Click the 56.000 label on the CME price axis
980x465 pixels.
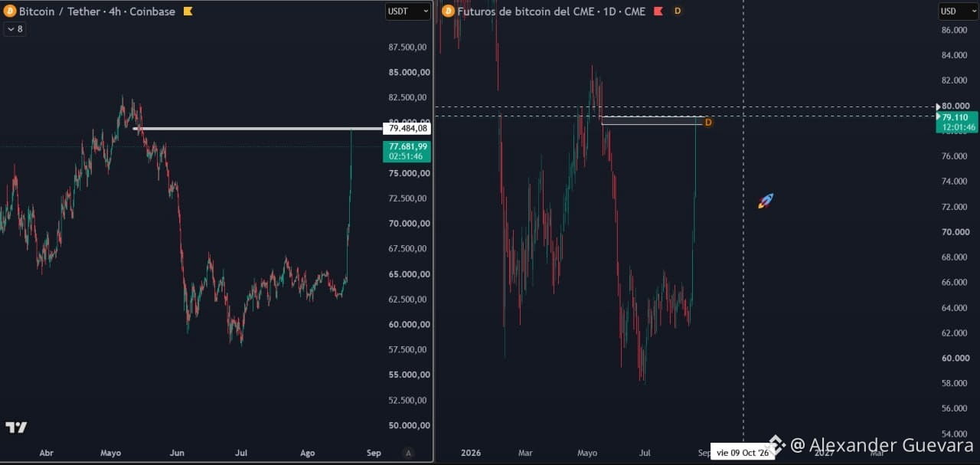tap(955, 409)
